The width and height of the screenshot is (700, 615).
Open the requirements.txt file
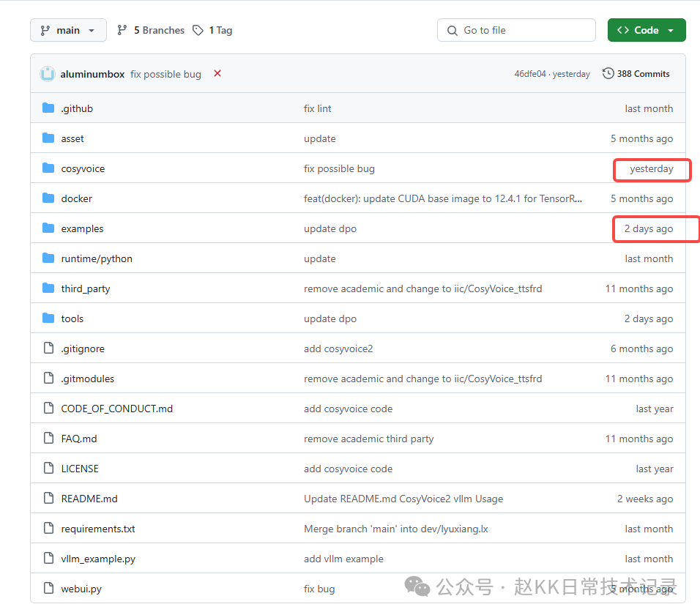click(98, 529)
